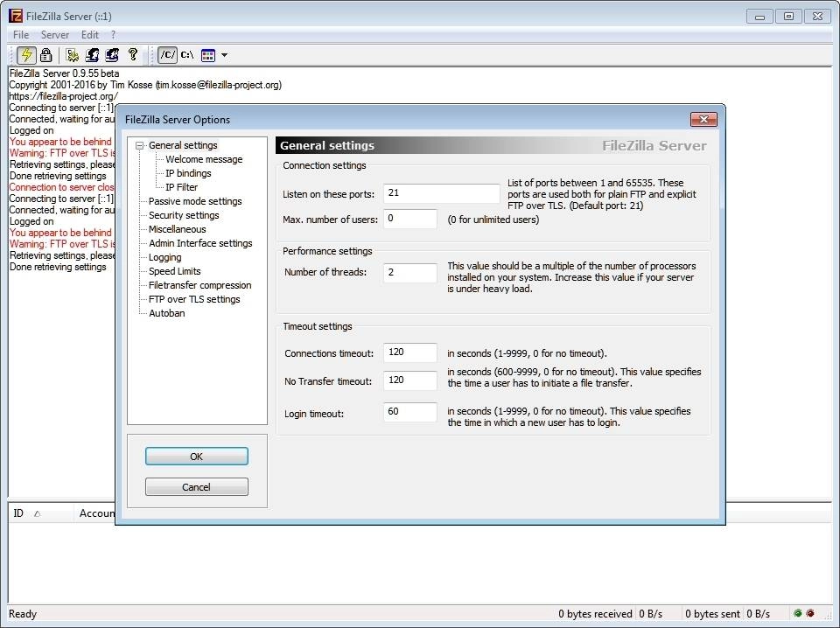The width and height of the screenshot is (840, 628).
Task: Switch to /C/ style path display
Action: click(168, 54)
